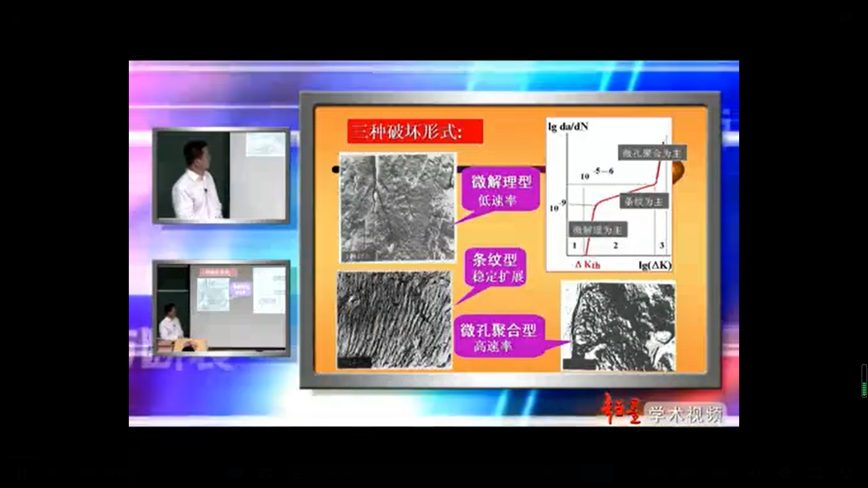Click the back arrow in the top-left corner
This screenshot has height=488, width=868.
click(16, 18)
